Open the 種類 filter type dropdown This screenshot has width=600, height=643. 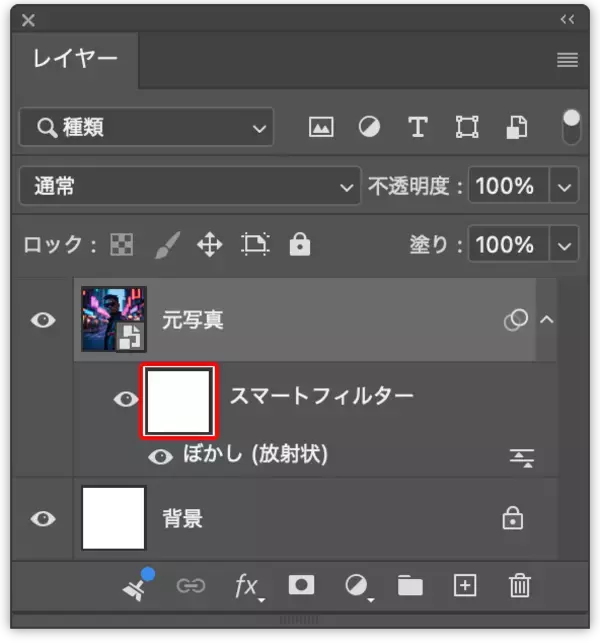(146, 127)
